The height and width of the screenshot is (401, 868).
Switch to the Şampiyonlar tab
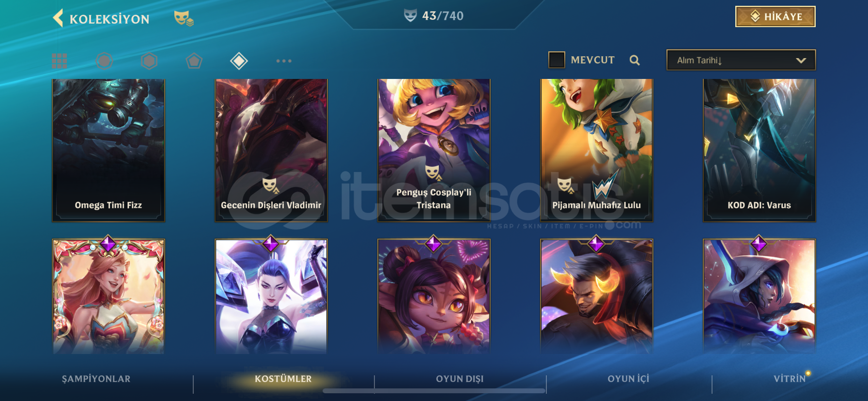(96, 379)
